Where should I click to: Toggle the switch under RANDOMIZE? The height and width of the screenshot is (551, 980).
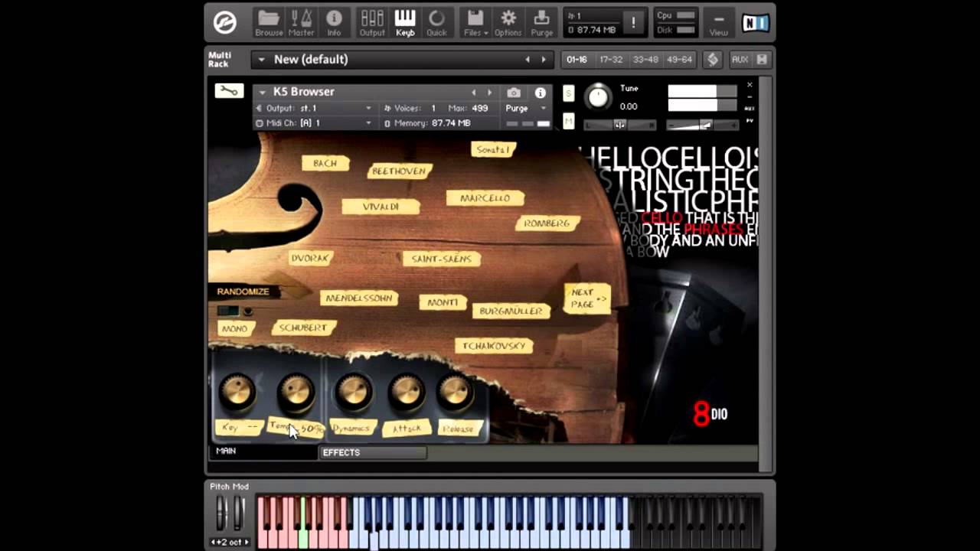coord(228,311)
